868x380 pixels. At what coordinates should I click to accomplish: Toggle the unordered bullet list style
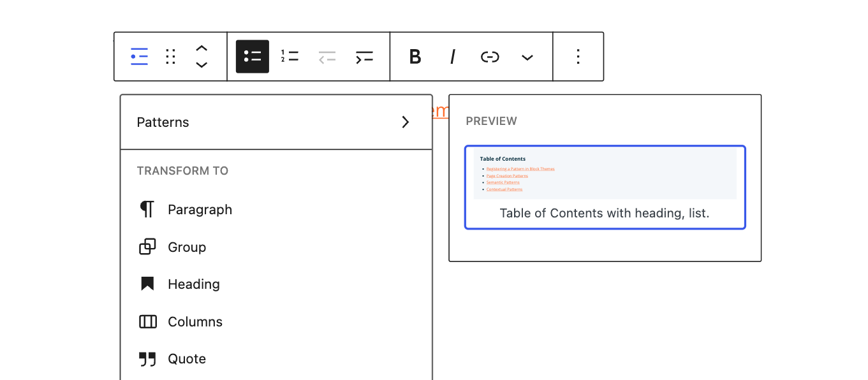click(x=253, y=57)
